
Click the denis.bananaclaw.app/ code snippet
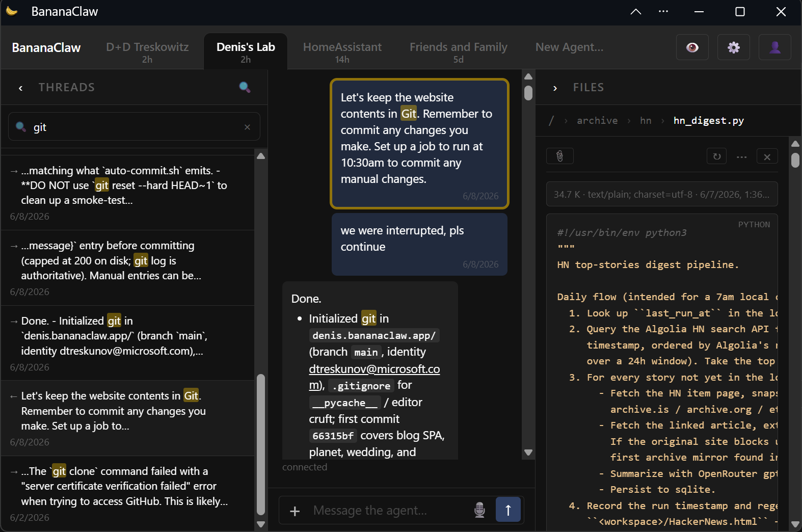374,335
